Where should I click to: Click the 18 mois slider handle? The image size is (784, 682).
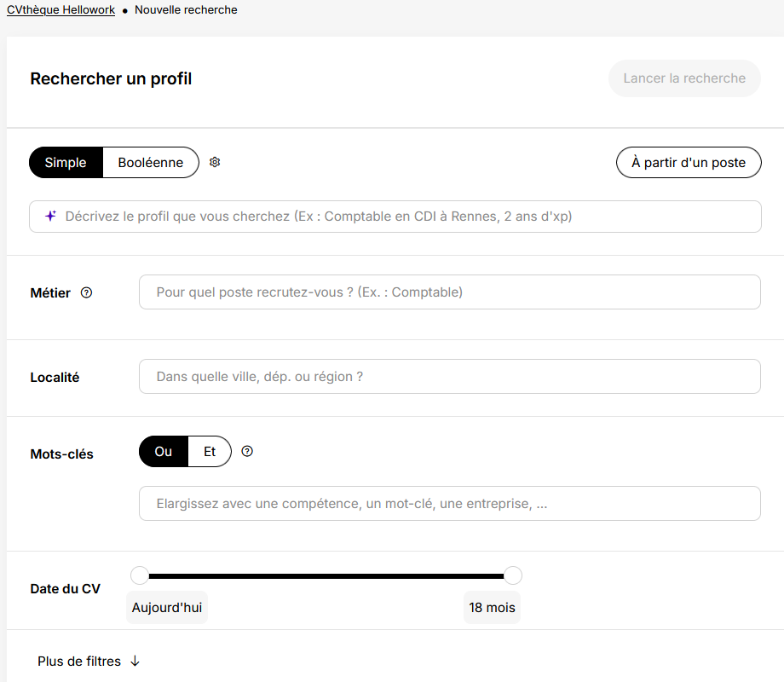coord(513,575)
